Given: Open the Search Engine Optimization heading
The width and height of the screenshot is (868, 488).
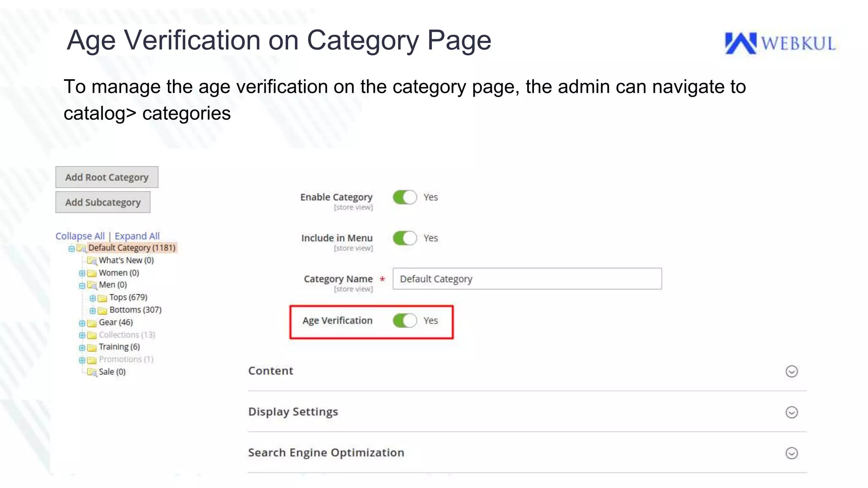Looking at the screenshot, I should [326, 452].
